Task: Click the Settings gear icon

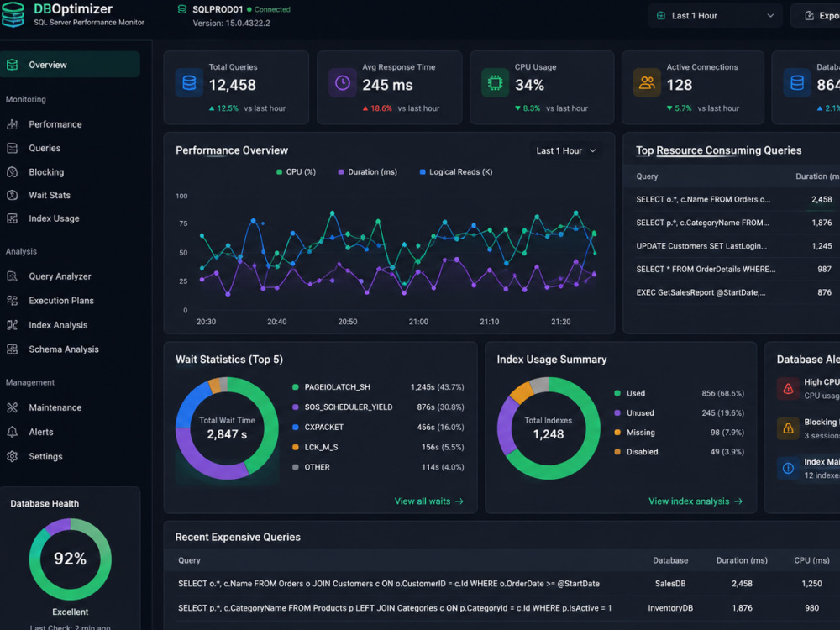Action: (13, 456)
